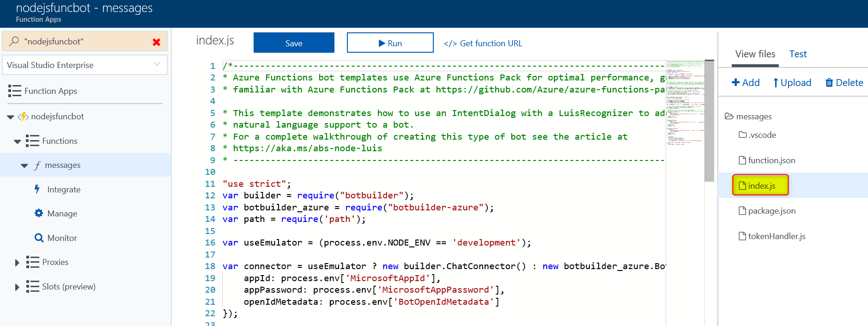Delete the selected file with trash icon

844,82
